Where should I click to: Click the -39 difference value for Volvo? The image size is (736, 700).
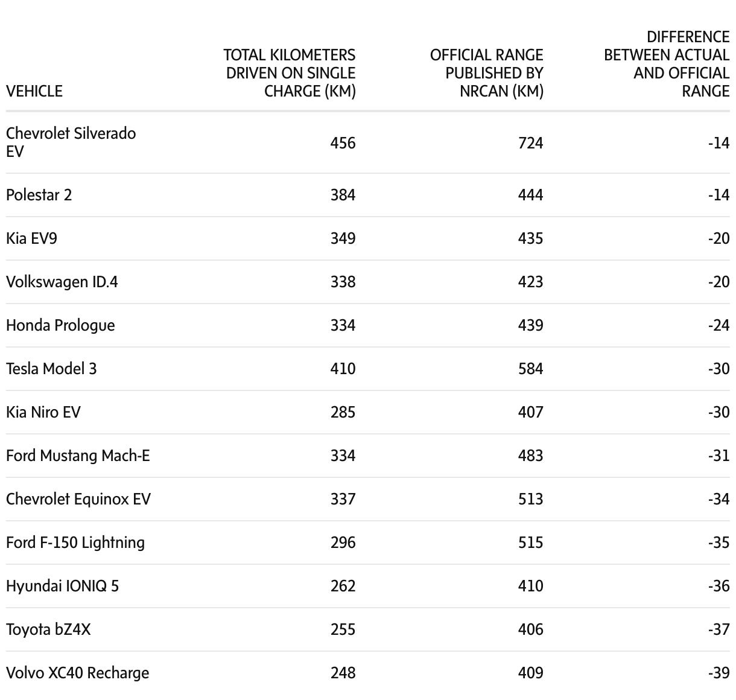[x=719, y=673]
